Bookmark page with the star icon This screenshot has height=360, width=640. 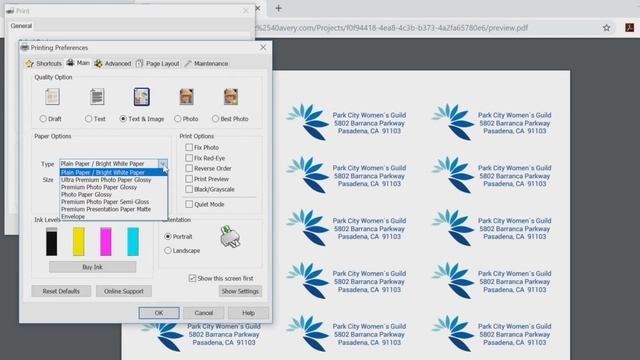point(607,28)
